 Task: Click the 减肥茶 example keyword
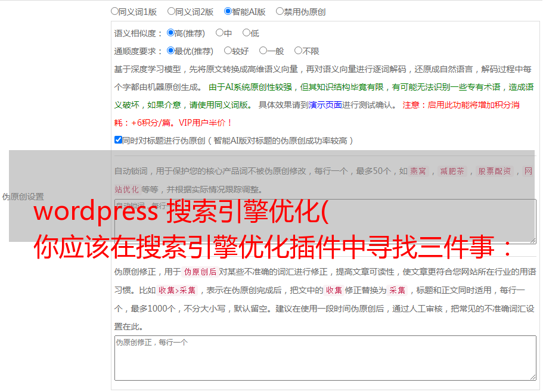452,171
